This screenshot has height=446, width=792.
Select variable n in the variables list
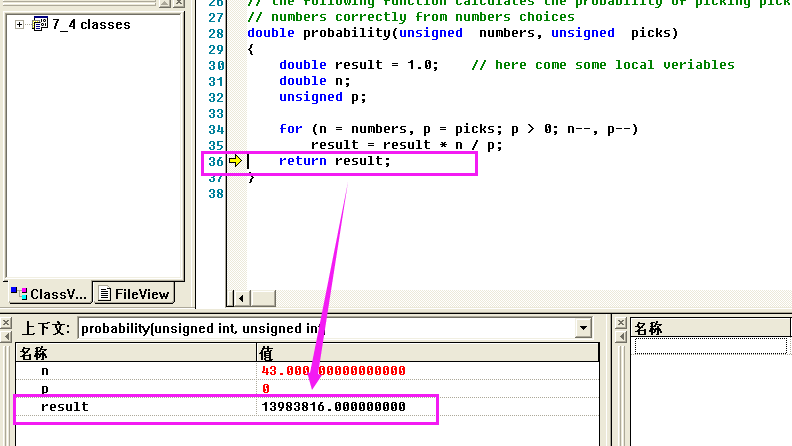click(x=45, y=371)
